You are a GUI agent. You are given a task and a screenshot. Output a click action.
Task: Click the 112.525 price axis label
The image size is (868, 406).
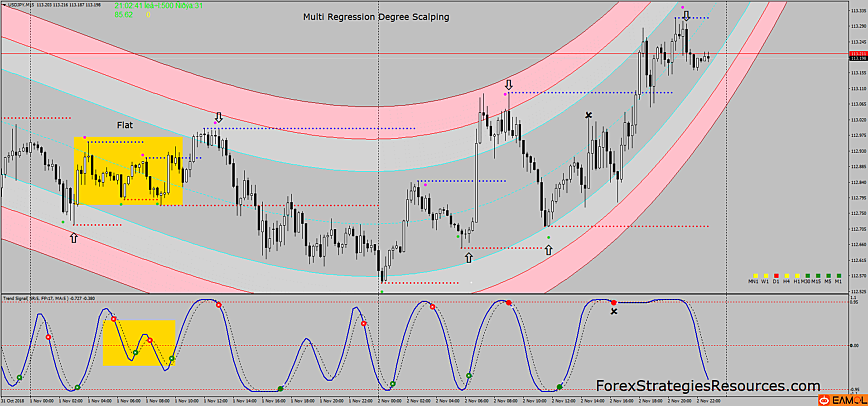coord(858,291)
